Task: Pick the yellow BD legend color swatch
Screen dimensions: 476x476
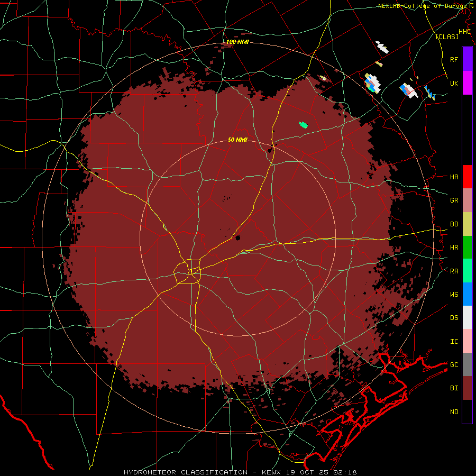Action: click(x=467, y=224)
